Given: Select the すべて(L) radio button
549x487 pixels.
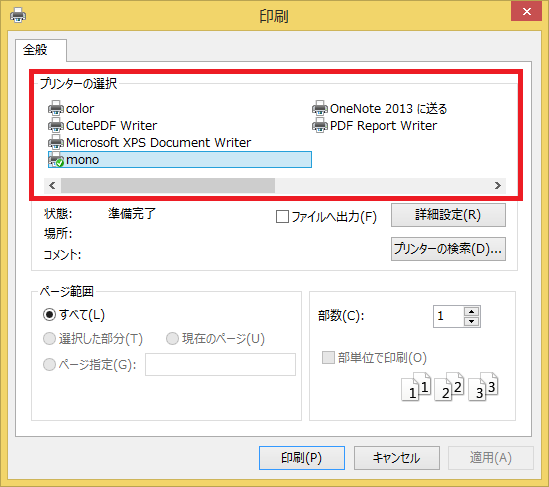Looking at the screenshot, I should pos(49,314).
